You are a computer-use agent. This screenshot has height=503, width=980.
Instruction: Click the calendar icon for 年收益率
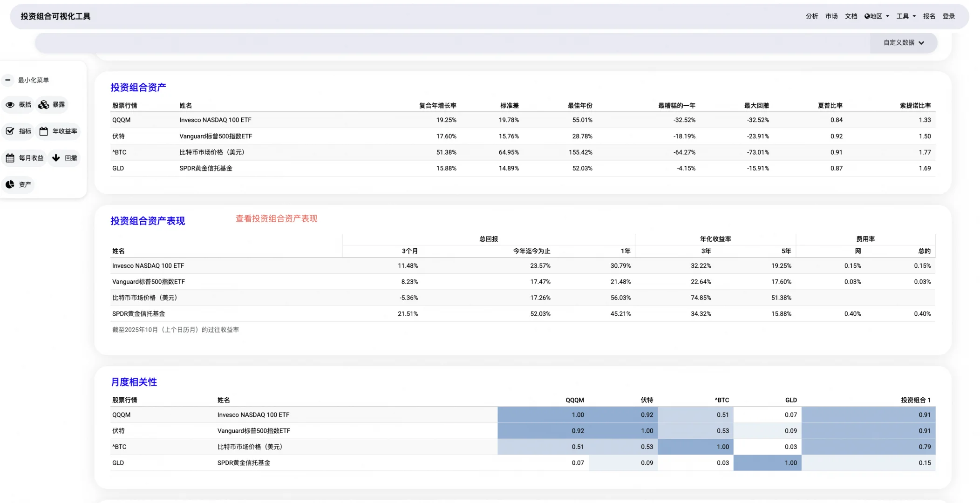[44, 131]
